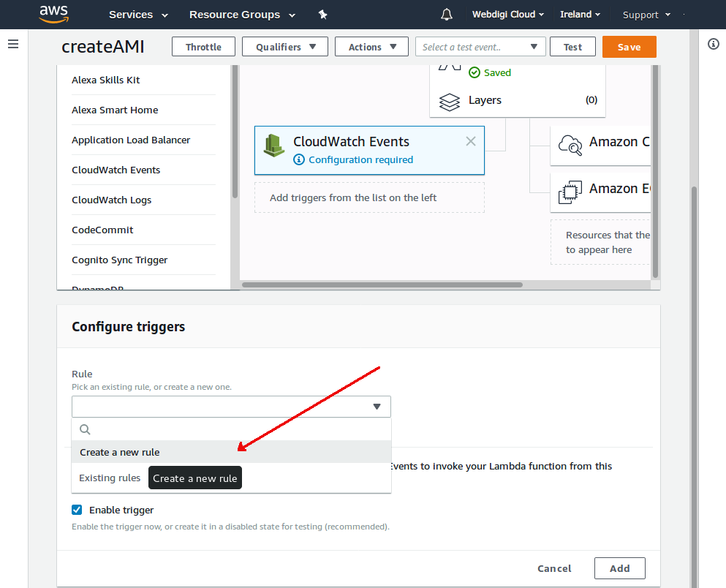726x588 pixels.
Task: Open the Services menu
Action: pos(138,15)
